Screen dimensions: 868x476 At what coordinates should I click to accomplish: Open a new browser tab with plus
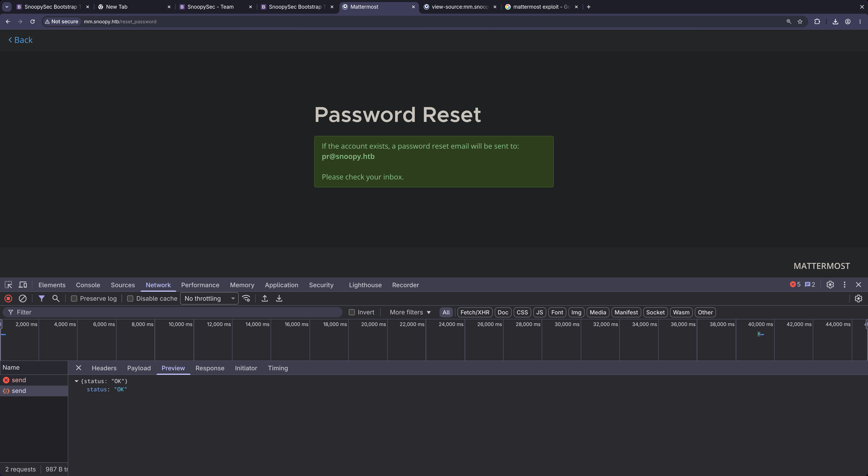point(589,7)
